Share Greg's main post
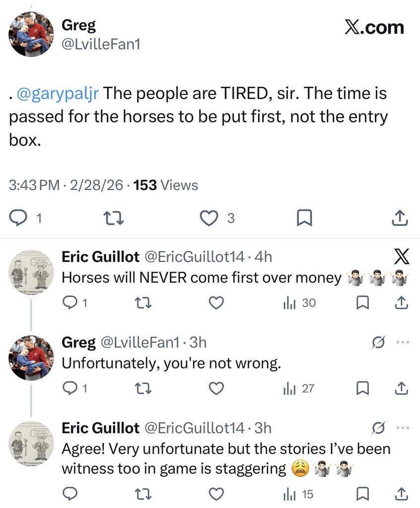 point(400,217)
